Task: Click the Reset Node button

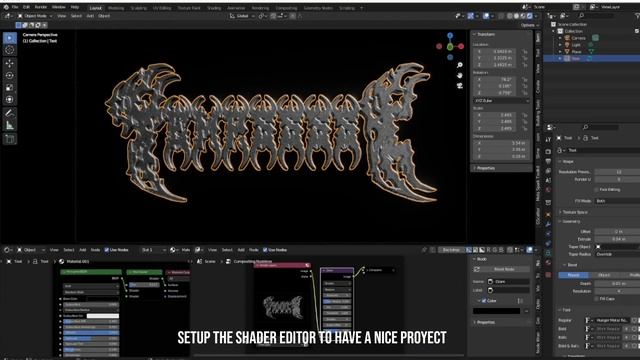Action: [502, 269]
